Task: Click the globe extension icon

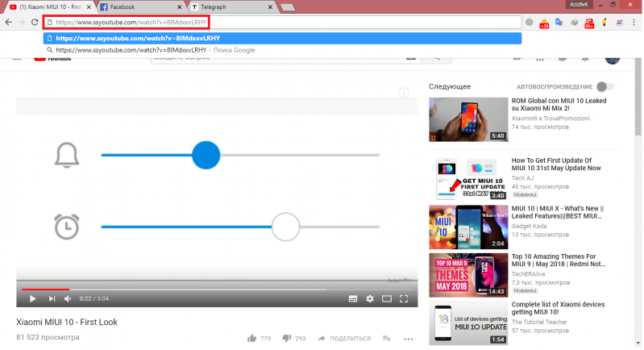Action: tap(530, 23)
